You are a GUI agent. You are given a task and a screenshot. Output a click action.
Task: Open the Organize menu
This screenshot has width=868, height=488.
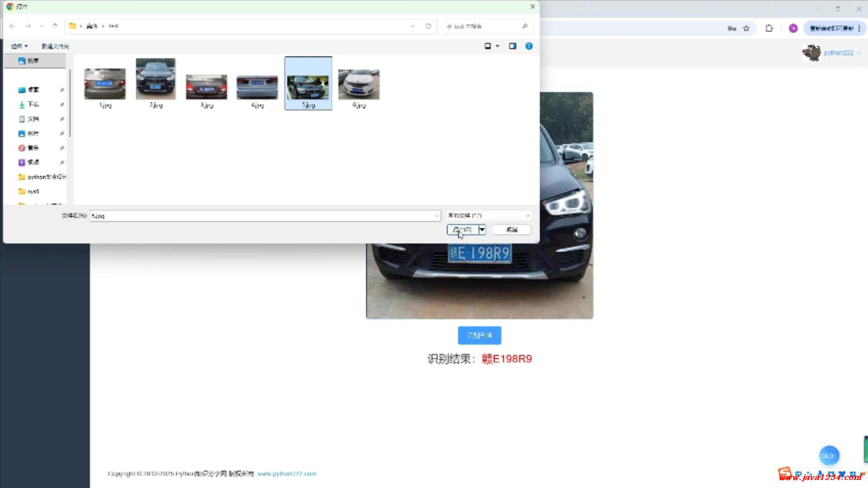19,46
